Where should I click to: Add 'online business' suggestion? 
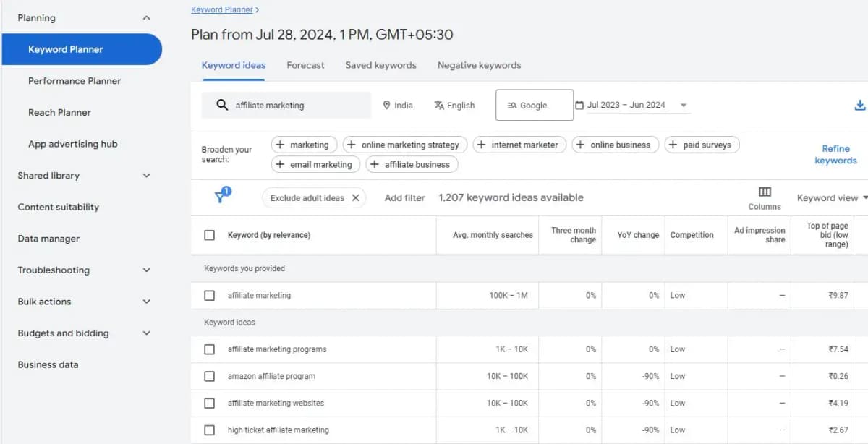[x=616, y=145]
